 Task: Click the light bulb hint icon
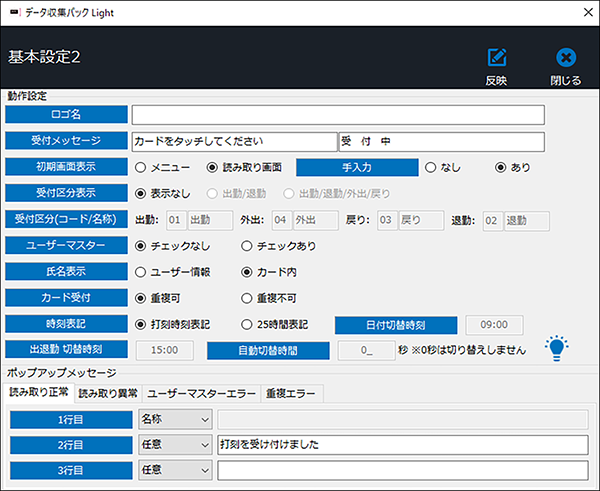point(557,348)
